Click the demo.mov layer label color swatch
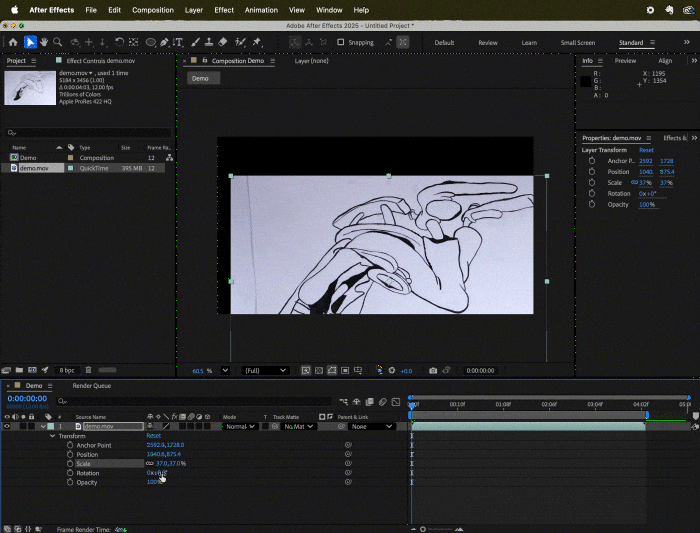The image size is (700, 533). point(50,426)
